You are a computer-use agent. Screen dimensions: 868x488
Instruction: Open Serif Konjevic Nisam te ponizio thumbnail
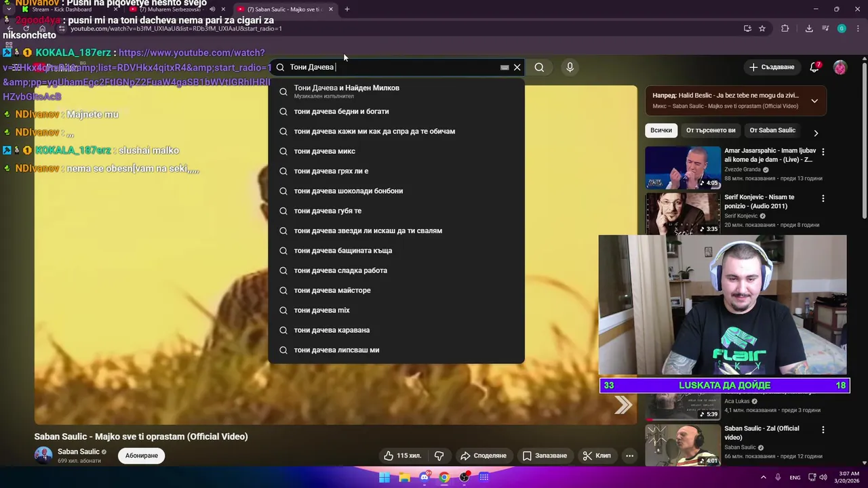(682, 213)
